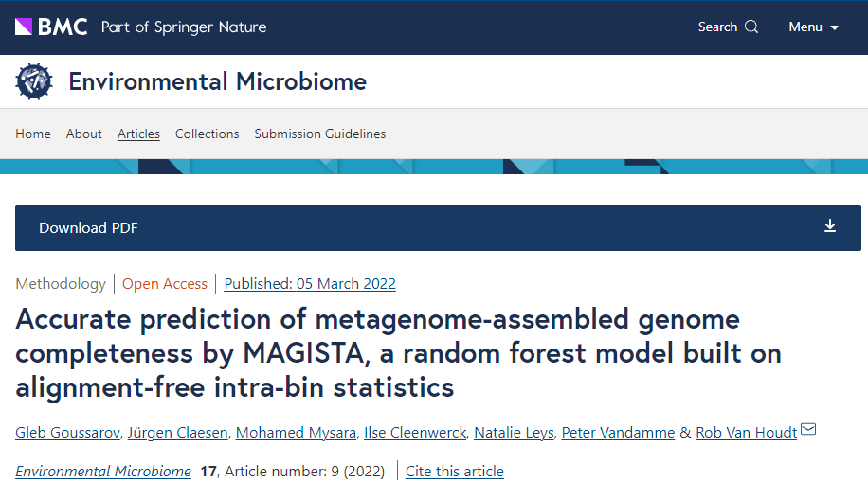Expand the Menu dropdown

(x=813, y=27)
